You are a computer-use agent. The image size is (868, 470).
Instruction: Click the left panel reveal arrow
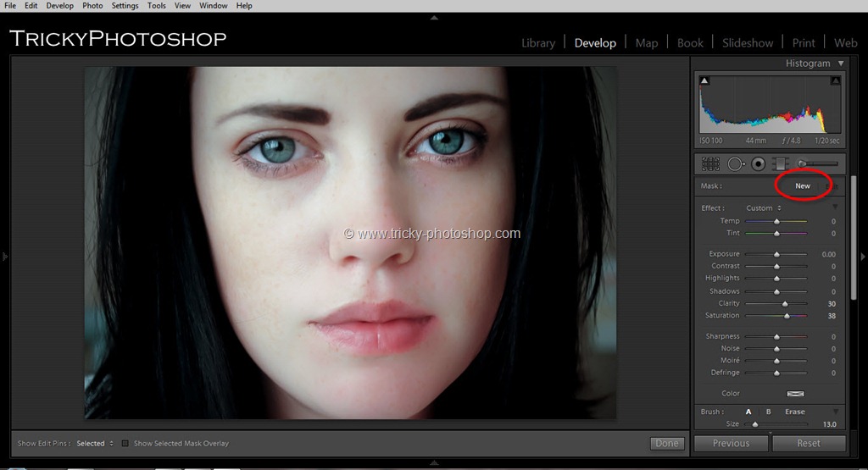coord(5,256)
